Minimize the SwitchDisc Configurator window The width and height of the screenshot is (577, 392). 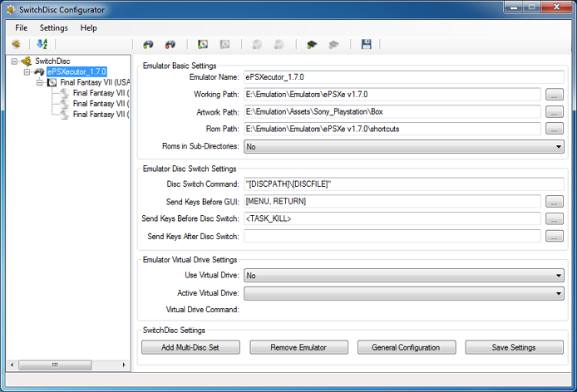514,7
